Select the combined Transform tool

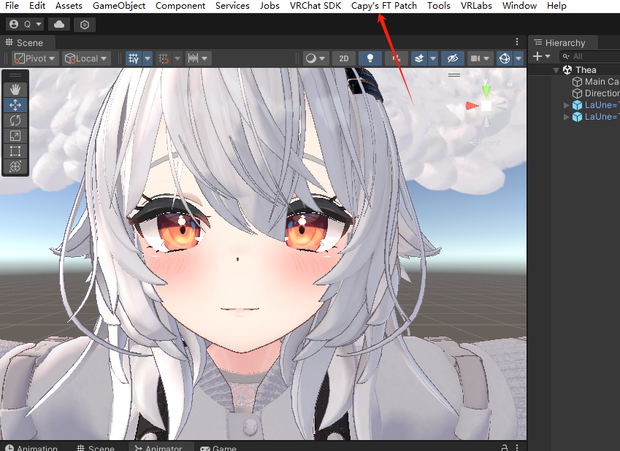click(x=15, y=166)
